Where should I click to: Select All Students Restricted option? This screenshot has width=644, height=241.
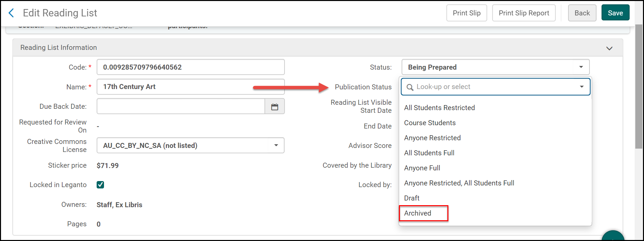[x=439, y=108]
